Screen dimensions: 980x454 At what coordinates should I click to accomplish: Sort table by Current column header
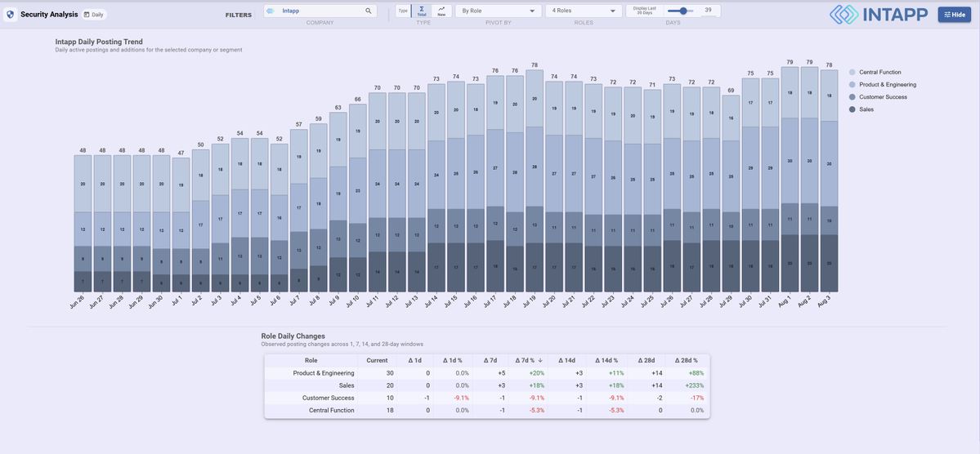pos(377,360)
